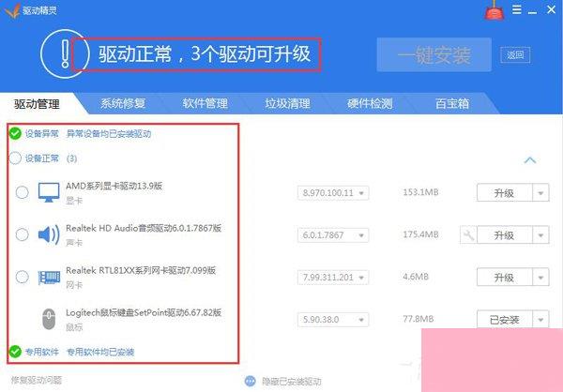The image size is (563, 392).
Task: Click the wrench repair icon for Realtek audio
Action: click(x=468, y=235)
